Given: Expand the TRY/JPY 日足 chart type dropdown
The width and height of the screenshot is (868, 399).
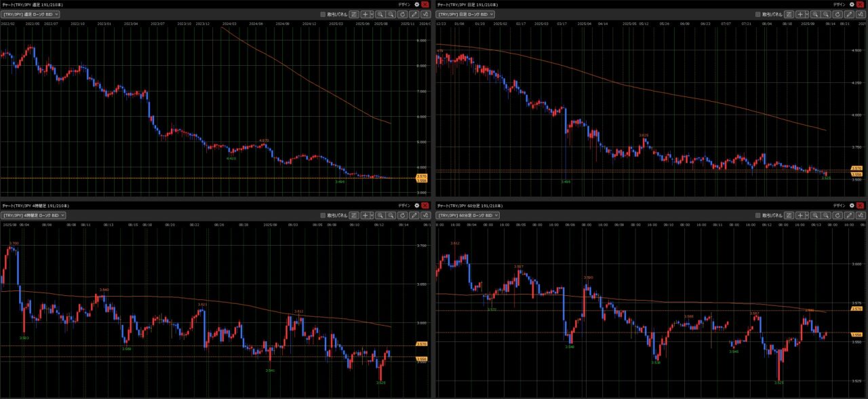Looking at the screenshot, I should [x=467, y=14].
